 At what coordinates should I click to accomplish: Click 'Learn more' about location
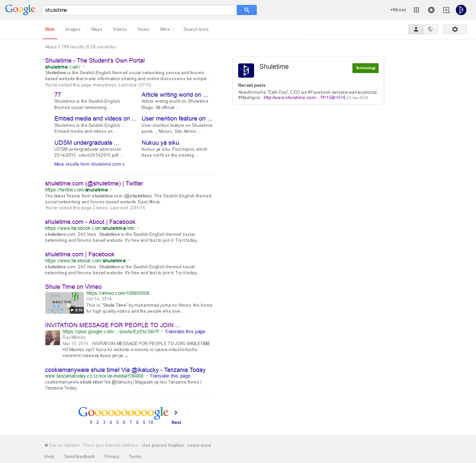point(199,445)
